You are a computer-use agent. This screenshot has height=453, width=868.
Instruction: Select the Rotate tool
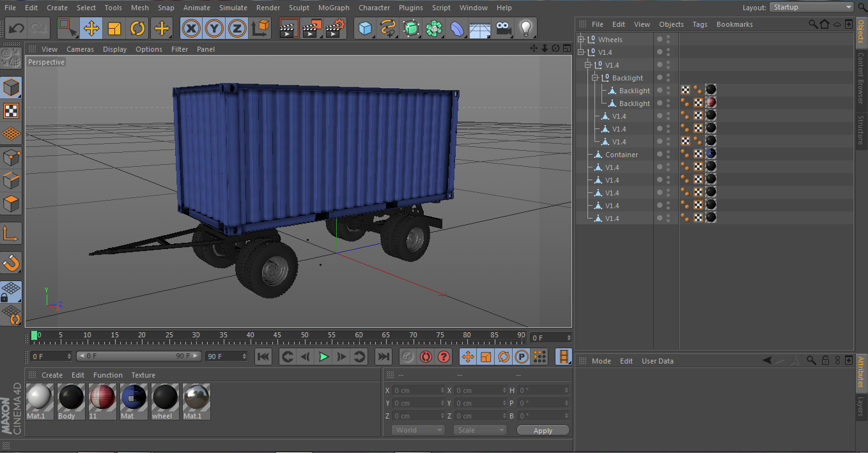coord(137,28)
